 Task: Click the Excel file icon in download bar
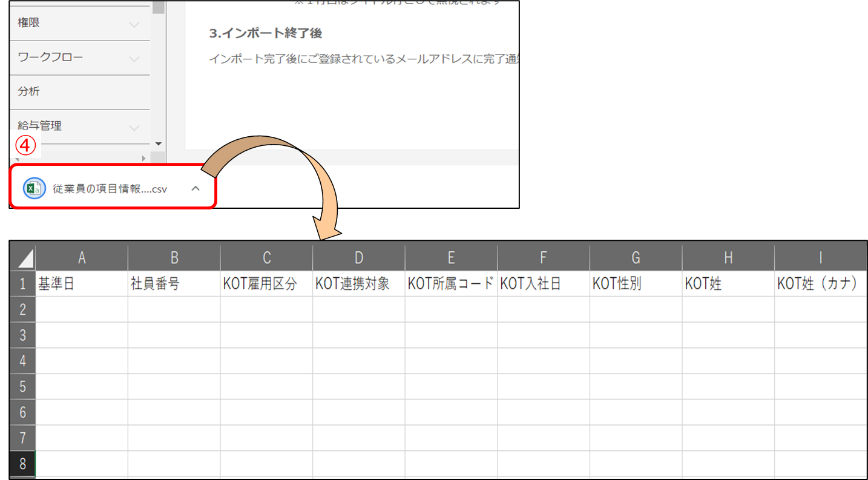pos(34,189)
